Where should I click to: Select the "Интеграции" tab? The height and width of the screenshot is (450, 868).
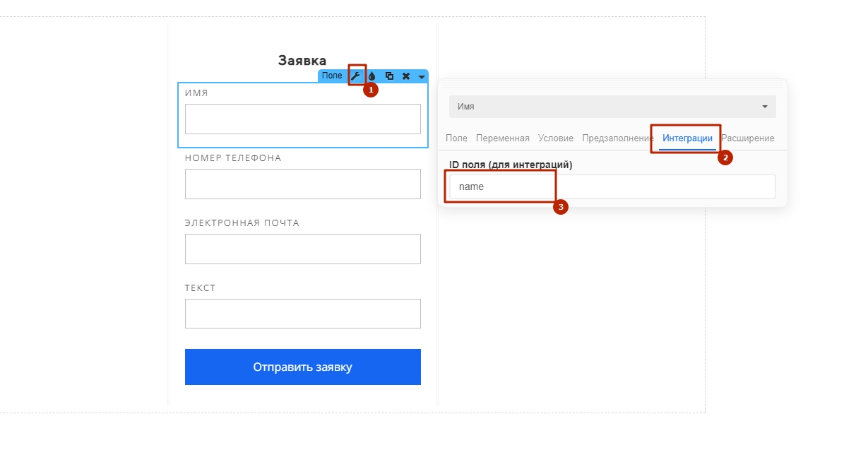[687, 138]
